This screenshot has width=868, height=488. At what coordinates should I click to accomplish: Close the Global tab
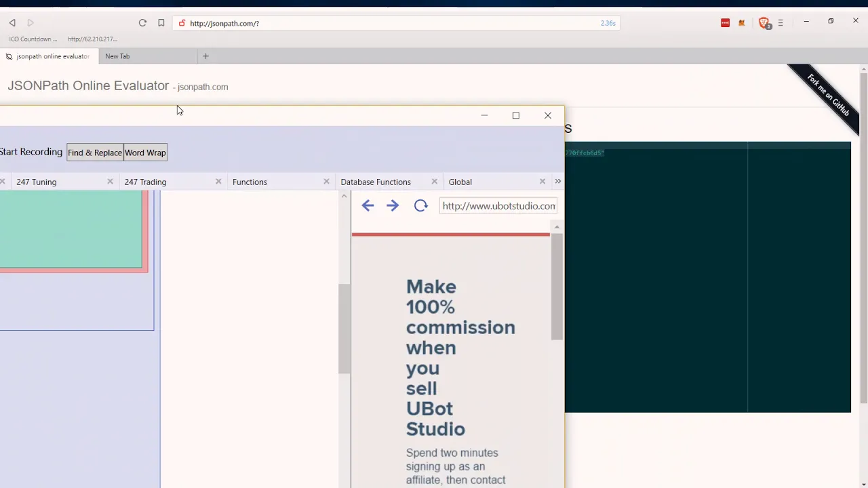(x=542, y=182)
